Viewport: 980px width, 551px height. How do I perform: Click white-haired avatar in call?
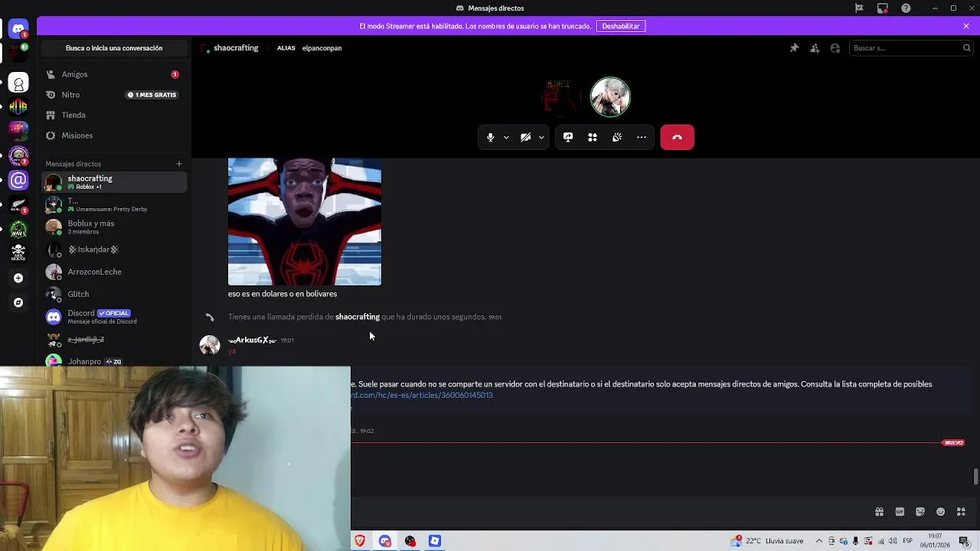pos(610,97)
